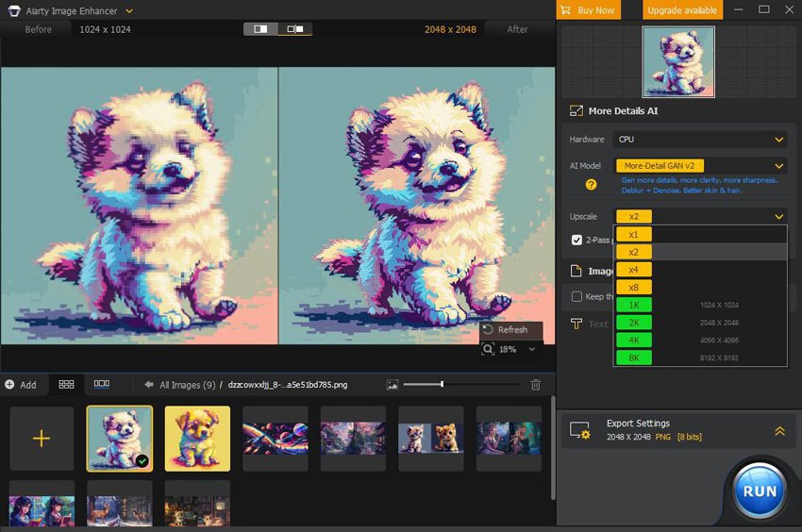Open the Hardware CPU dropdown
Viewport: 802px width, 532px height.
pos(700,140)
